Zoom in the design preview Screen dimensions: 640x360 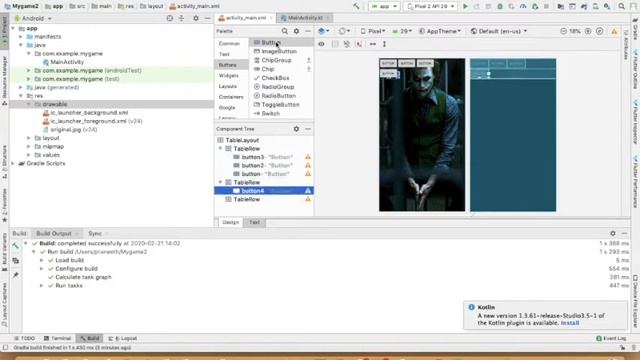click(588, 31)
